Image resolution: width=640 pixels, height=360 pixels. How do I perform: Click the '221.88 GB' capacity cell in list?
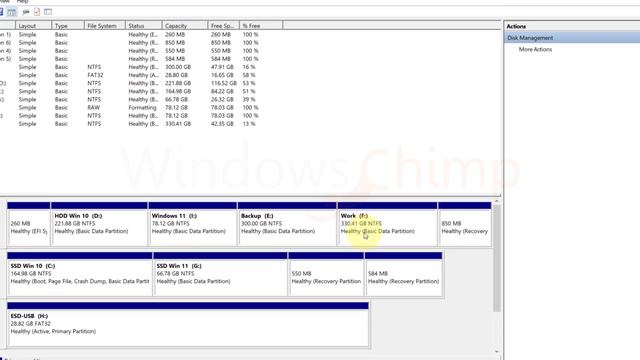point(178,83)
